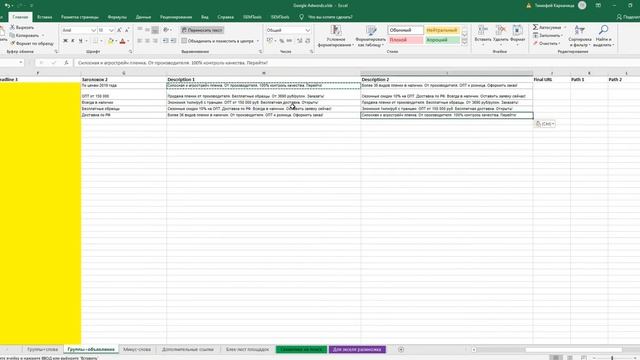
Task: Open the Шрифт group dialog launcher
Action: coord(130,52)
